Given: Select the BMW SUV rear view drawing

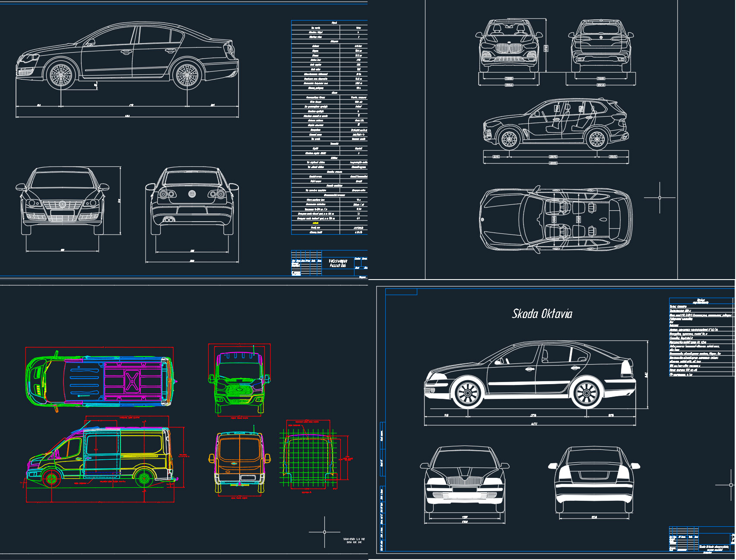Looking at the screenshot, I should [x=601, y=46].
